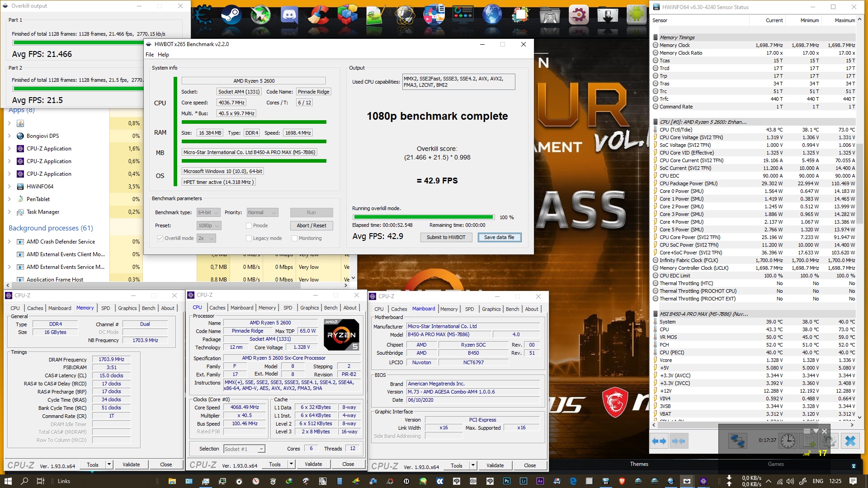Click Close in CPU-Z Mainboard window
The height and width of the screenshot is (488, 868).
tap(530, 465)
